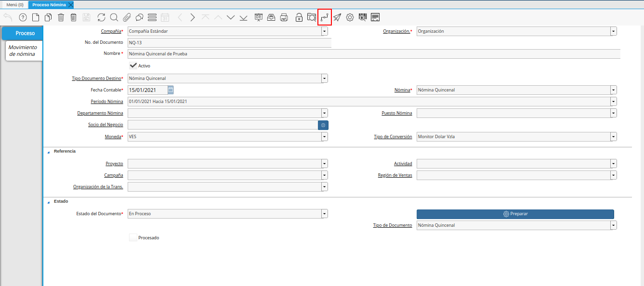Open the chat bubbles icon
The width and height of the screenshot is (644, 286).
point(139,18)
